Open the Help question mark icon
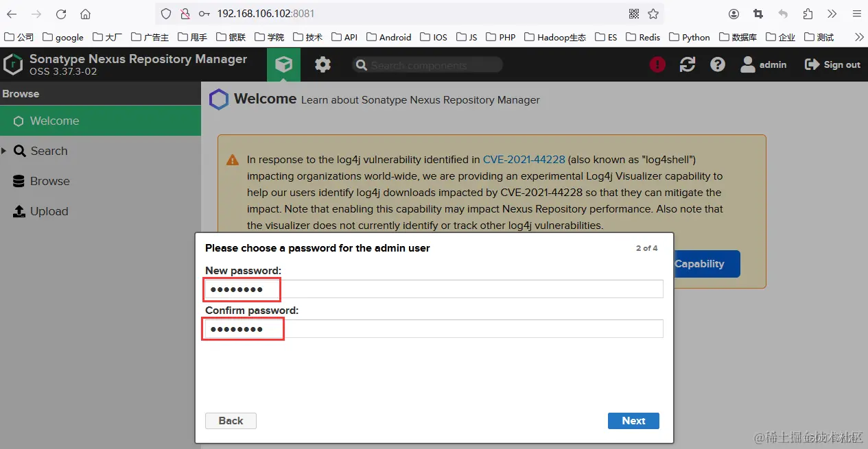 point(717,64)
